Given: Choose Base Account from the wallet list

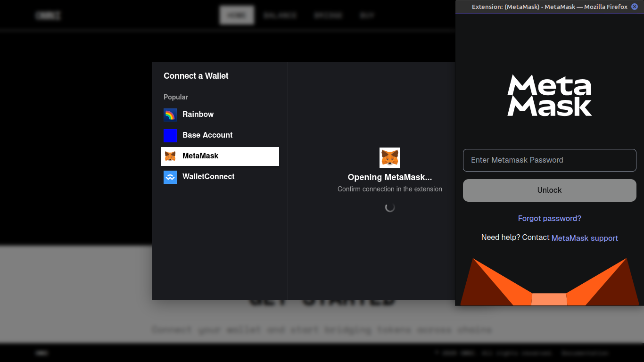Looking at the screenshot, I should [220, 135].
